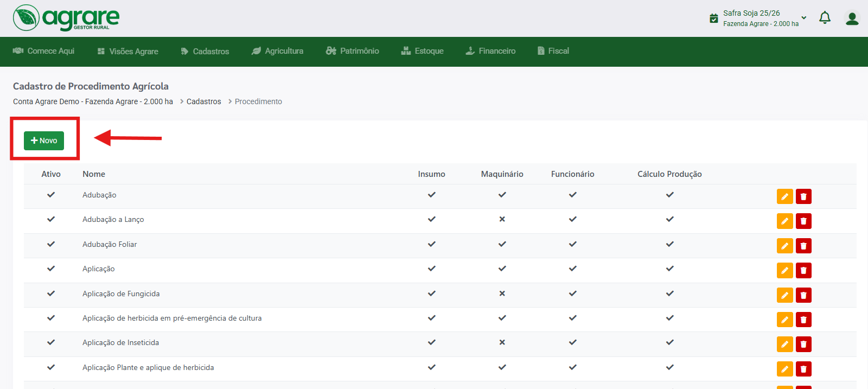The width and height of the screenshot is (868, 389).
Task: Delete the Aplicação de Fungicida procedure
Action: coord(803,295)
